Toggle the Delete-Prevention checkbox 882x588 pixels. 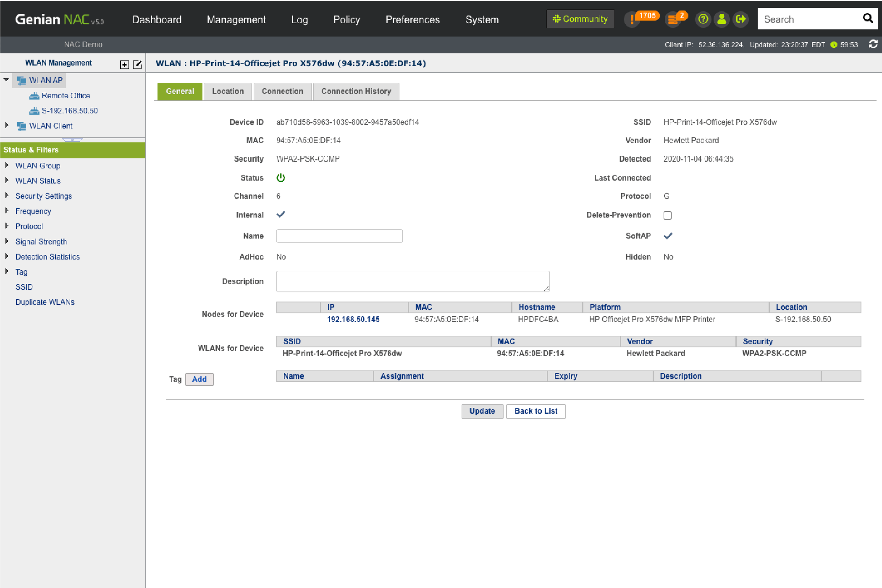(x=667, y=215)
